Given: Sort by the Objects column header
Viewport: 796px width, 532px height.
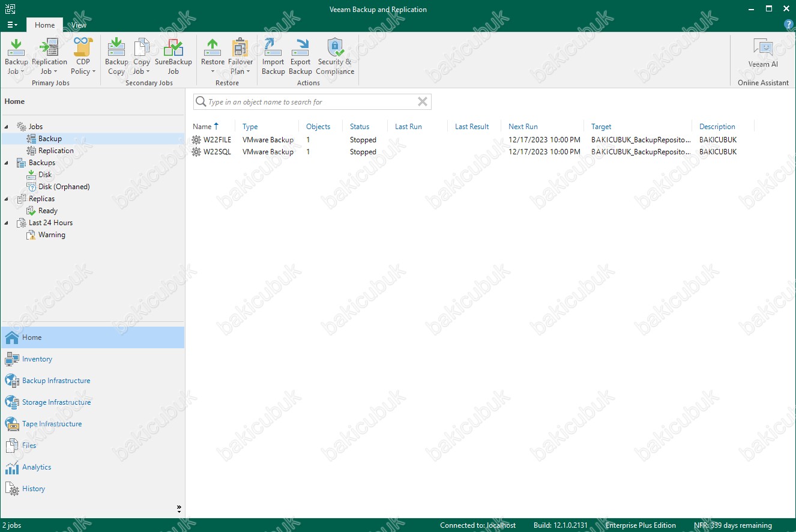Looking at the screenshot, I should (318, 127).
